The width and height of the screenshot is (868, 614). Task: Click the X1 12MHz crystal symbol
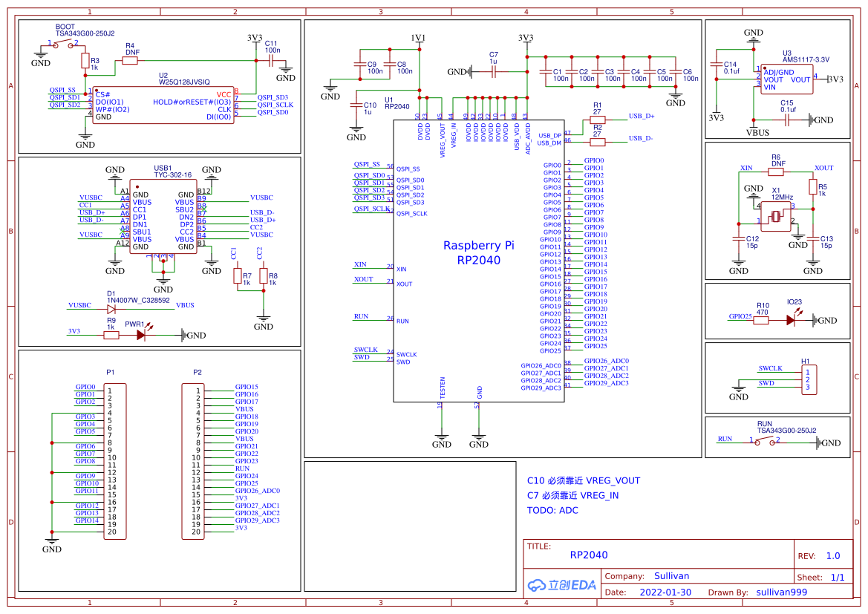pyautogui.click(x=776, y=217)
